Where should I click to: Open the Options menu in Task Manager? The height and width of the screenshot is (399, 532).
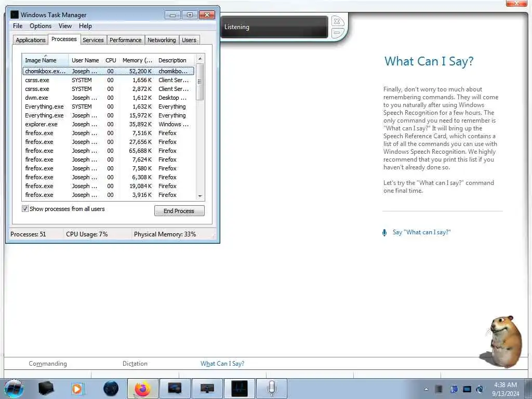[x=41, y=26]
